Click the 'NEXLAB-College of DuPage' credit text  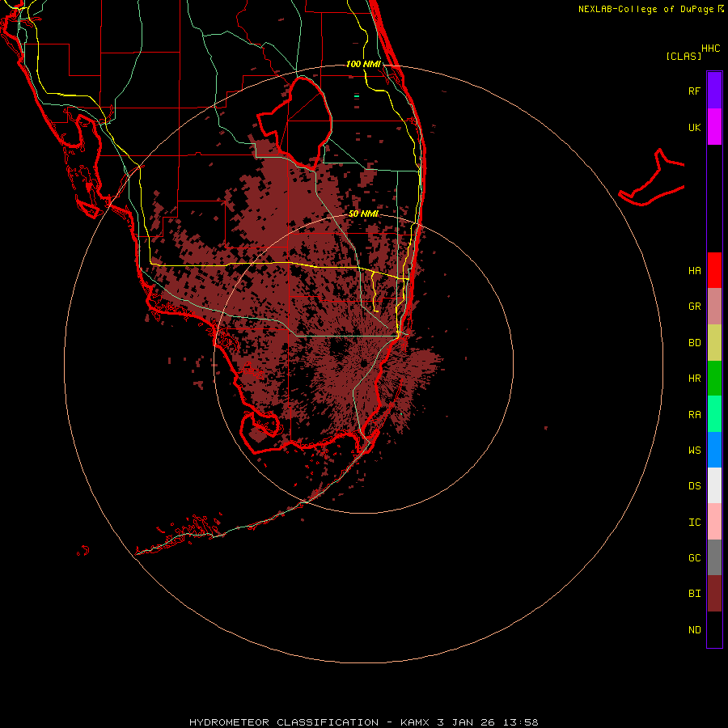645,9
